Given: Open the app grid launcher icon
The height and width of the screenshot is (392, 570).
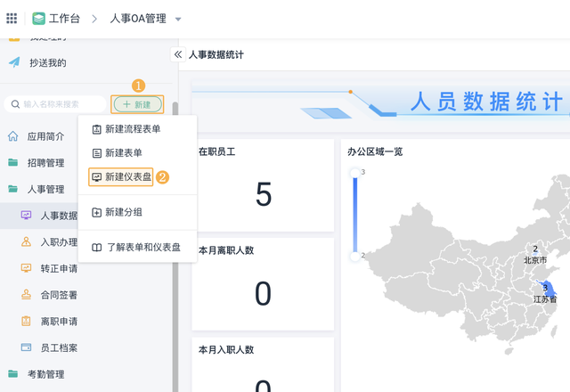Looking at the screenshot, I should [x=12, y=18].
